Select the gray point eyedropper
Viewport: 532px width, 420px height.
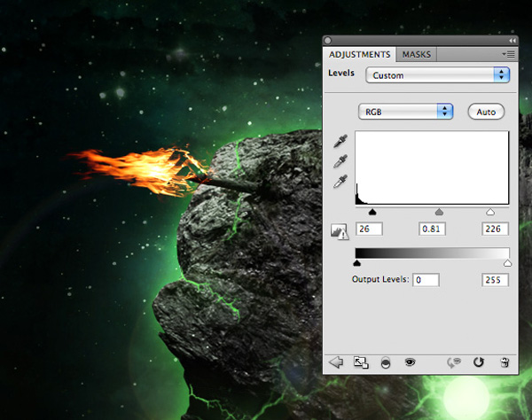340,161
